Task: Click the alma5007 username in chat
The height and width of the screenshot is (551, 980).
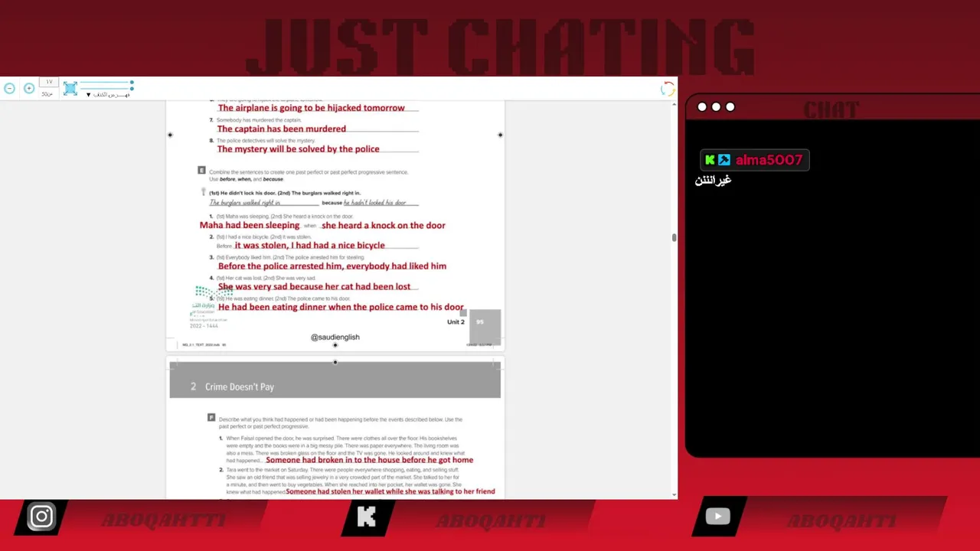Action: [769, 160]
